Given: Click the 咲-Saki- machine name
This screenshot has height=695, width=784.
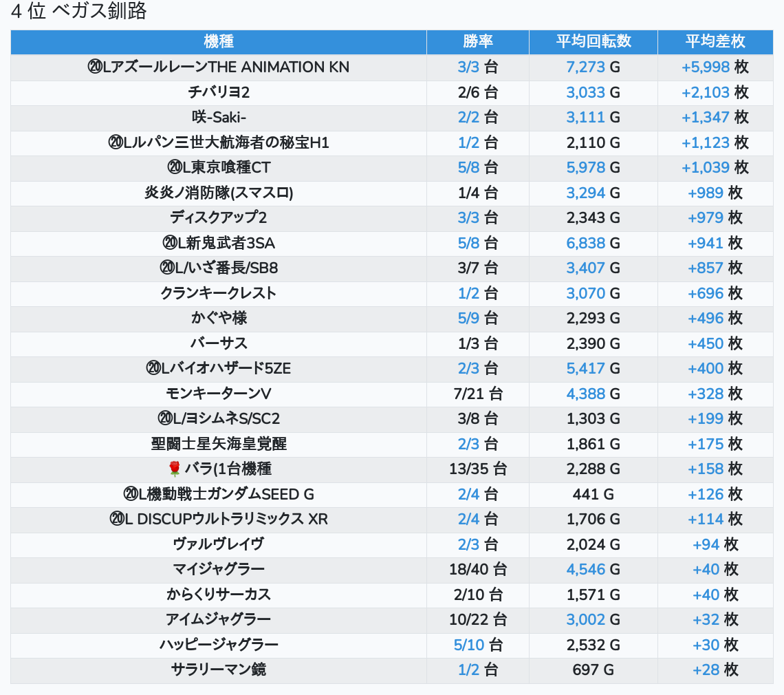Looking at the screenshot, I should click(x=219, y=118).
